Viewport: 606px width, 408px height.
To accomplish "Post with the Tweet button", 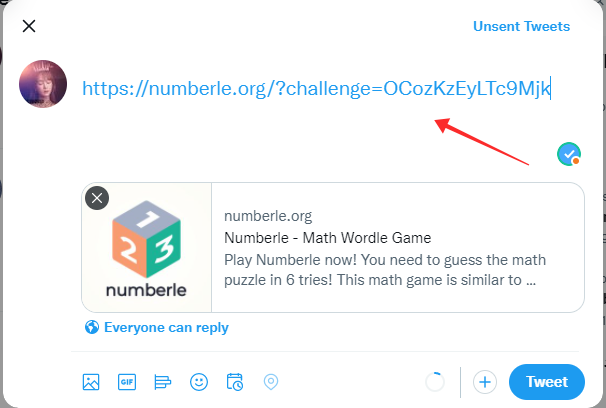I will tap(547, 381).
